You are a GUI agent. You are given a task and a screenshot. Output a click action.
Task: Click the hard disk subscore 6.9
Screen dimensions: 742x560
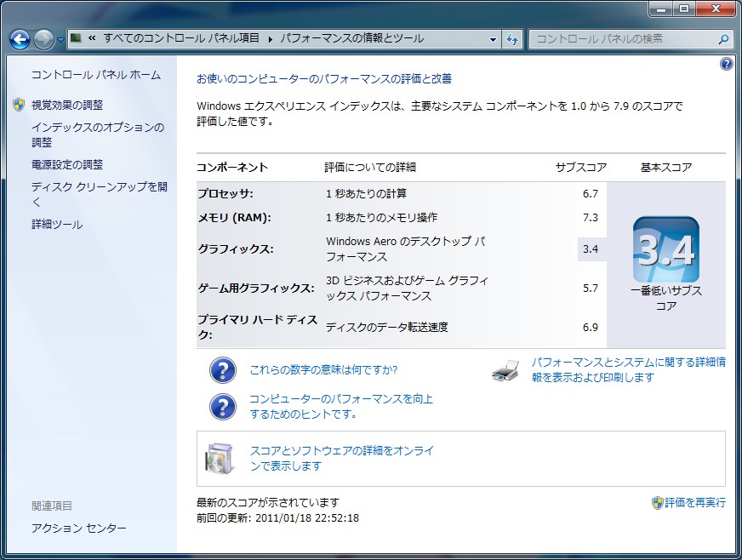pos(590,327)
